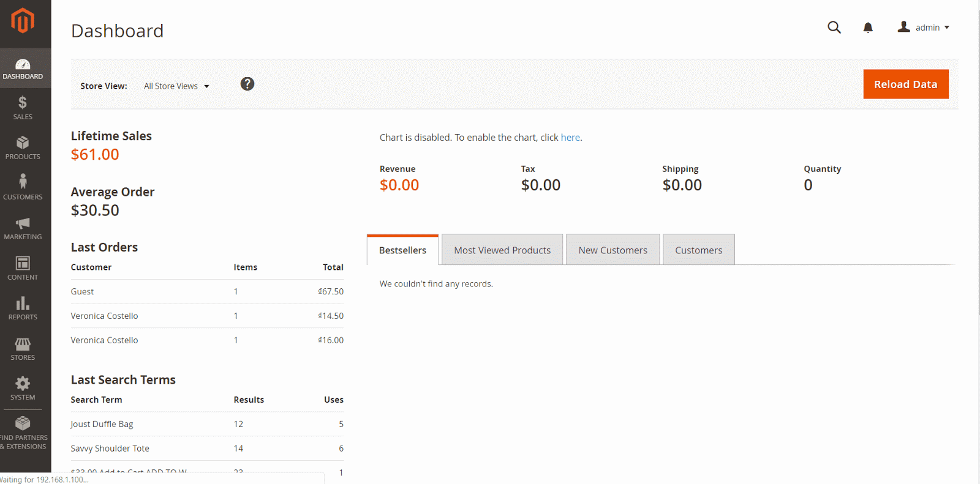Switch to the New Customers tab
The height and width of the screenshot is (484, 980).
[612, 250]
